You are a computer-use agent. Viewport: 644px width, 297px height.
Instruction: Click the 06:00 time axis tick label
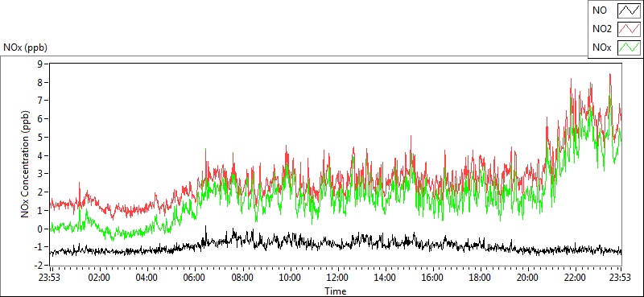(x=195, y=278)
